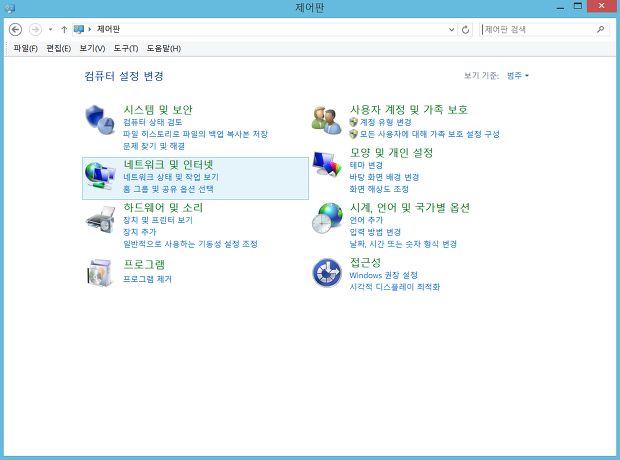Go up one level with up arrow
Viewport: 620px width, 460px height.
click(64, 30)
